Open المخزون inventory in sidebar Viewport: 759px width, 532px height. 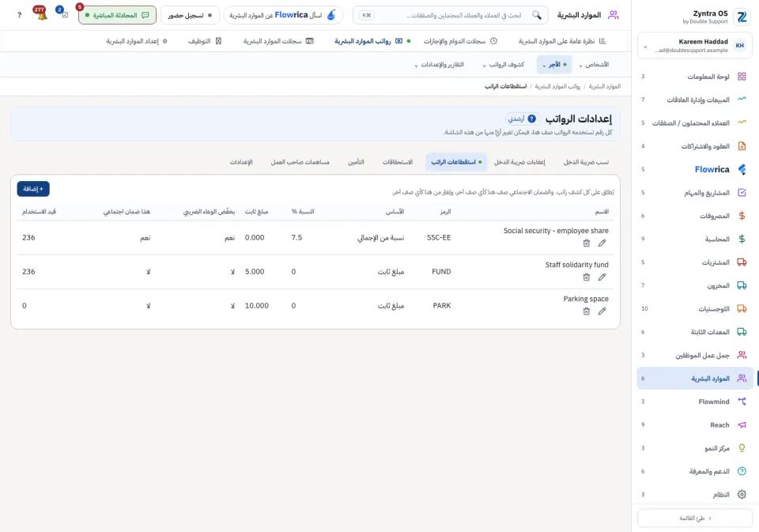click(x=695, y=285)
